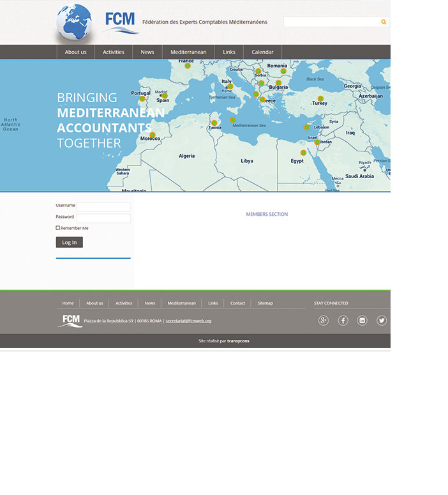Select the Turkey map marker
Viewport: 448px width, 495px height.
320,99
